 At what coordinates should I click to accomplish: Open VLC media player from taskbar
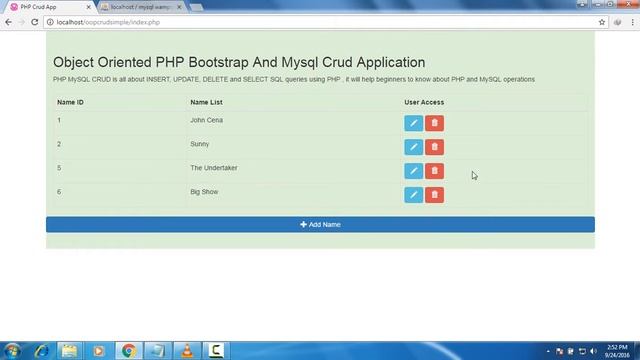[x=187, y=351]
